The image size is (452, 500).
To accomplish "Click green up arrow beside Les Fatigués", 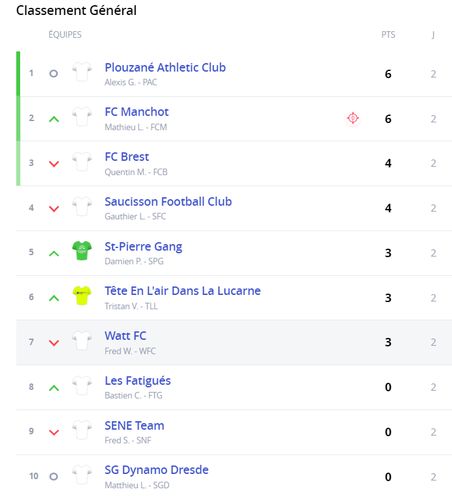I will coord(54,388).
